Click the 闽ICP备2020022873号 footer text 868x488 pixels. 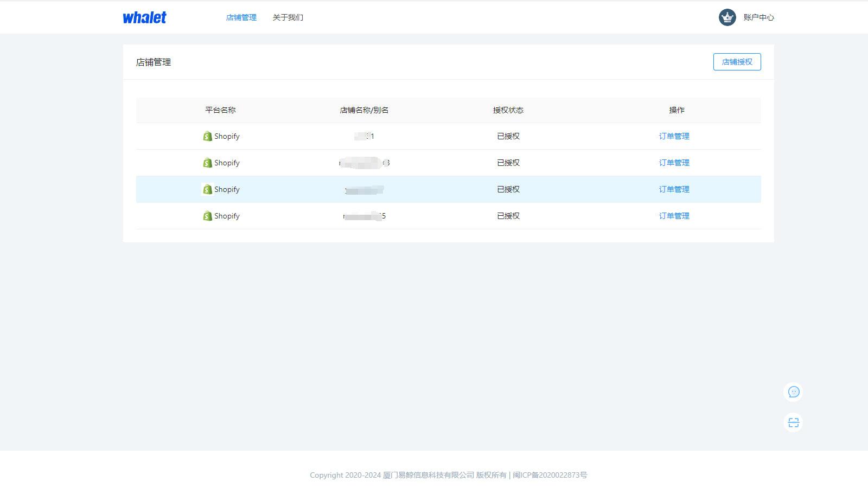point(549,475)
